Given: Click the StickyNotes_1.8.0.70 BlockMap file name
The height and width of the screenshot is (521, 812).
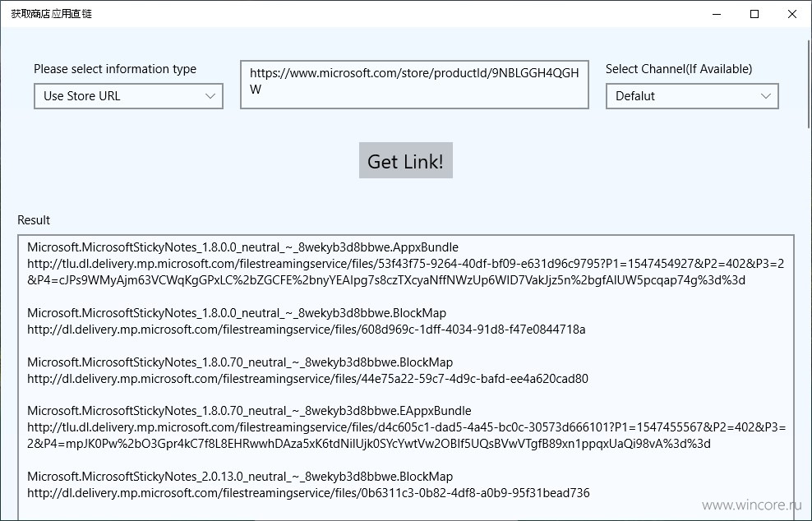Looking at the screenshot, I should [240, 362].
